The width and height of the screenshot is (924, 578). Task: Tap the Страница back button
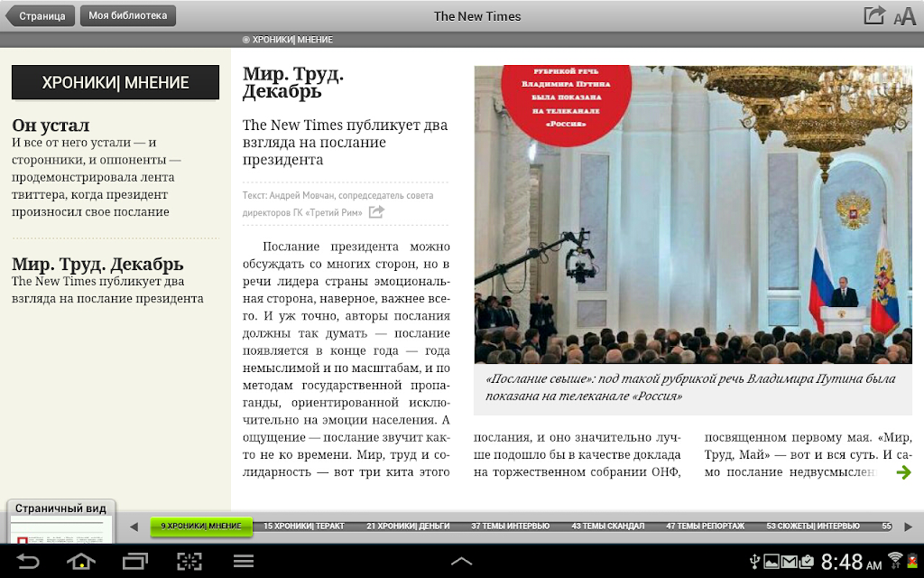(40, 16)
